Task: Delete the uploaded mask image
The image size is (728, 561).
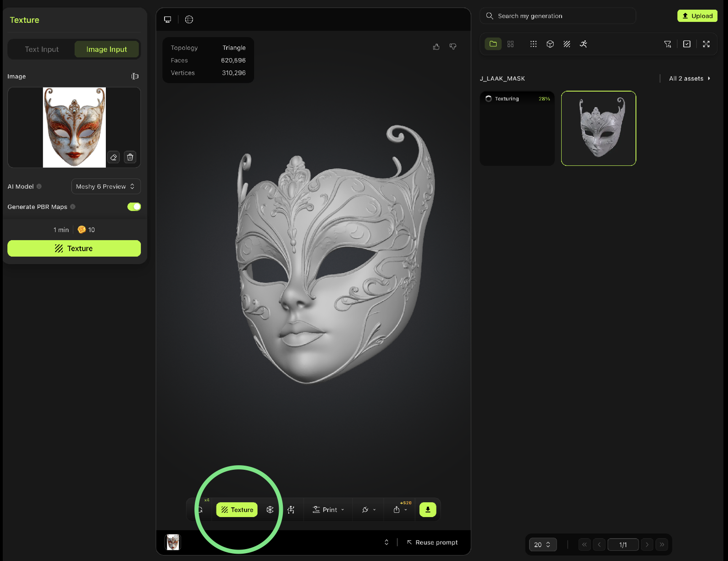Action: 130,157
